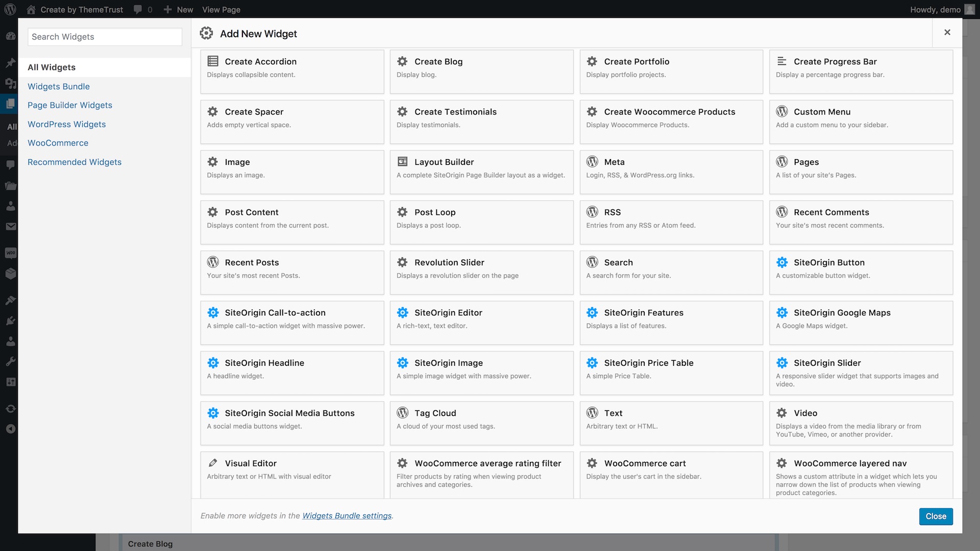Click the SiteOrigin Button blue gear icon

[x=781, y=262]
